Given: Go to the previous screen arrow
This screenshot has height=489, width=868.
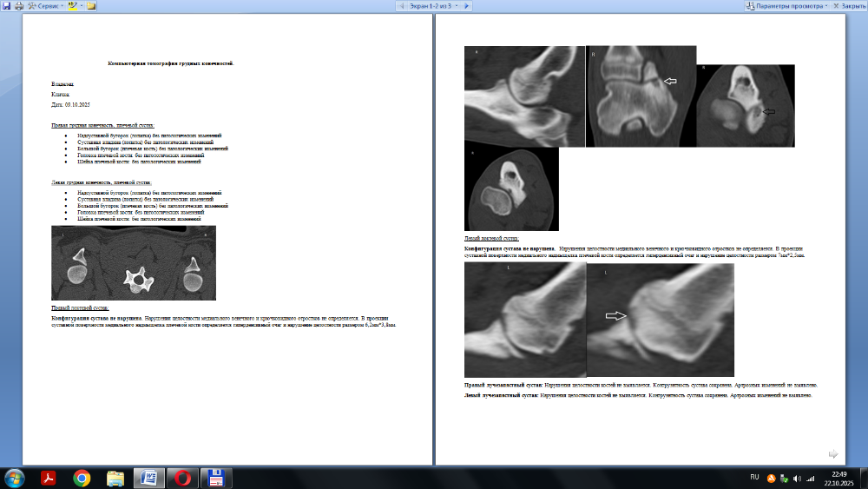Looking at the screenshot, I should [402, 5].
